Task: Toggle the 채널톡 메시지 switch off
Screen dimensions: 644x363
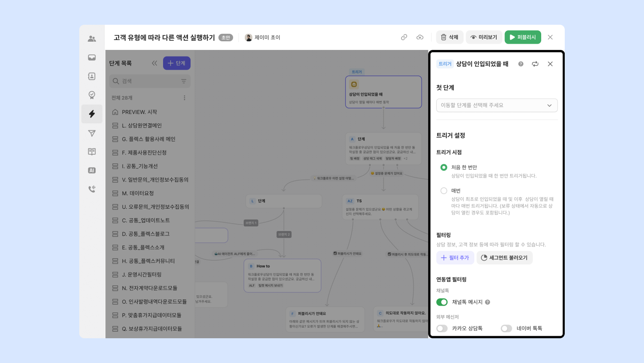Action: (442, 302)
